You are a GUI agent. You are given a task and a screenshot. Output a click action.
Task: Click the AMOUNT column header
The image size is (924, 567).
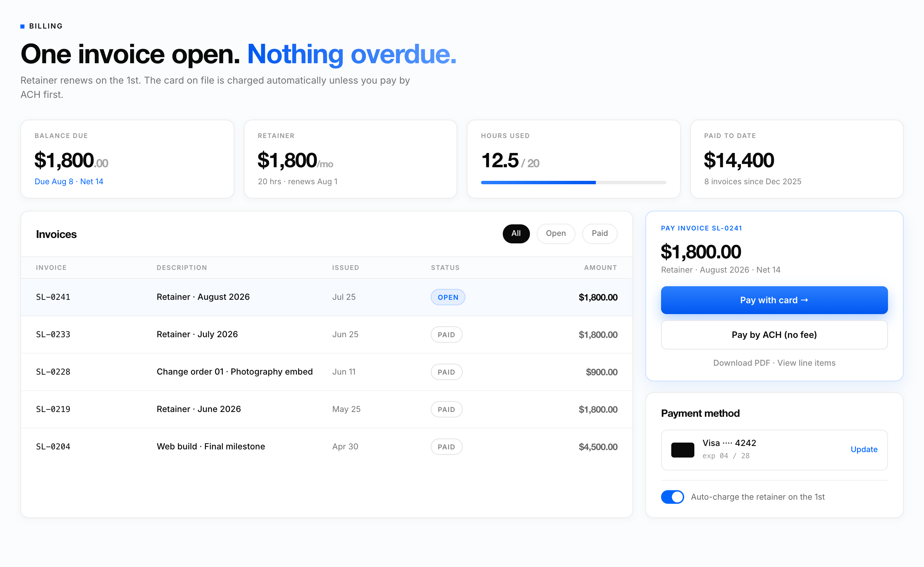point(600,268)
